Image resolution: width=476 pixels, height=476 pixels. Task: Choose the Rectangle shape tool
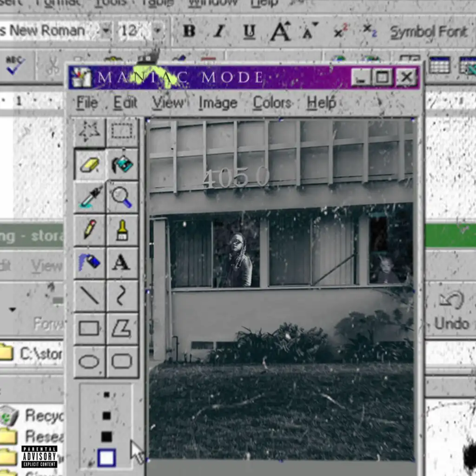click(x=89, y=329)
